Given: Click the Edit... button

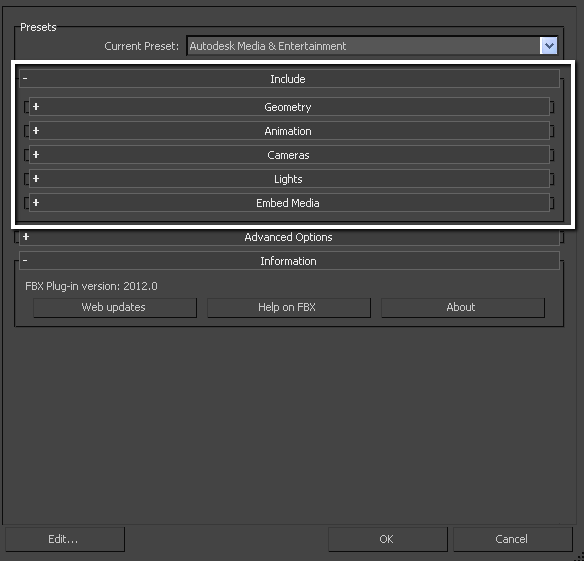Looking at the screenshot, I should click(x=65, y=539).
